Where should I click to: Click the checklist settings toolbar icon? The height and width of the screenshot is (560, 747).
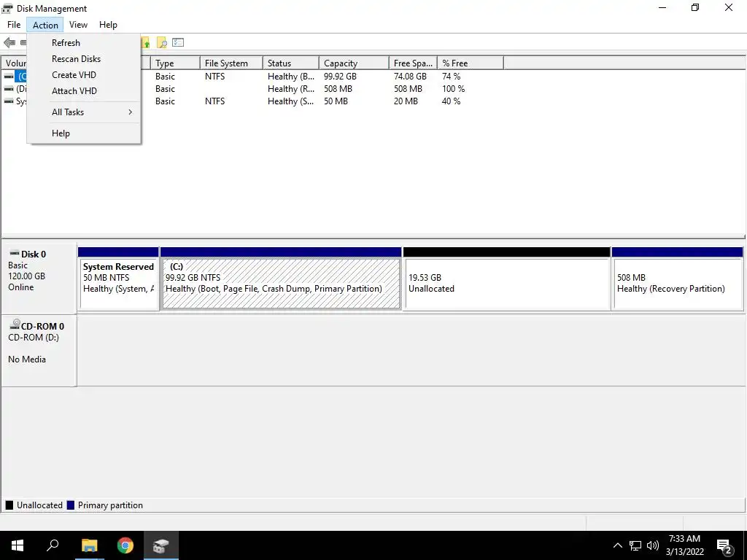[178, 43]
